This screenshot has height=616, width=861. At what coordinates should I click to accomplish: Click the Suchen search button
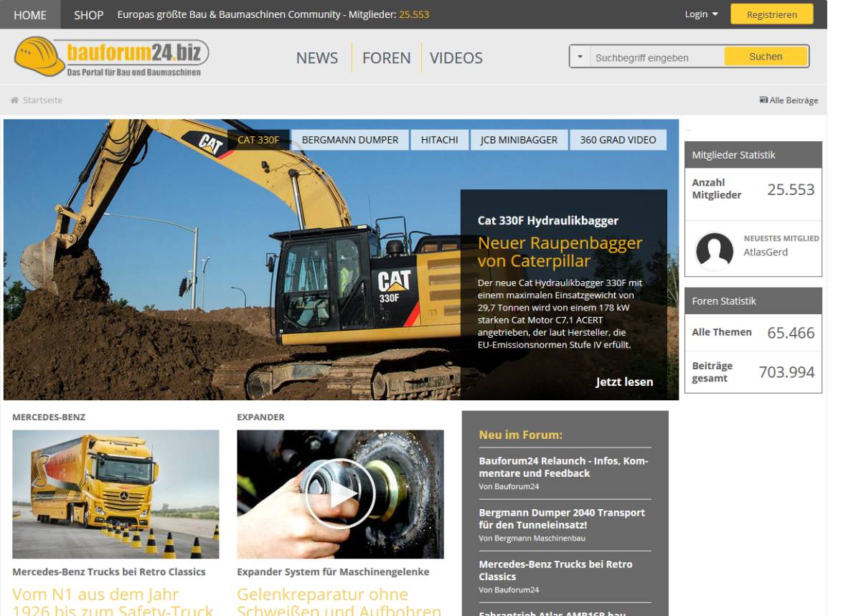click(766, 57)
